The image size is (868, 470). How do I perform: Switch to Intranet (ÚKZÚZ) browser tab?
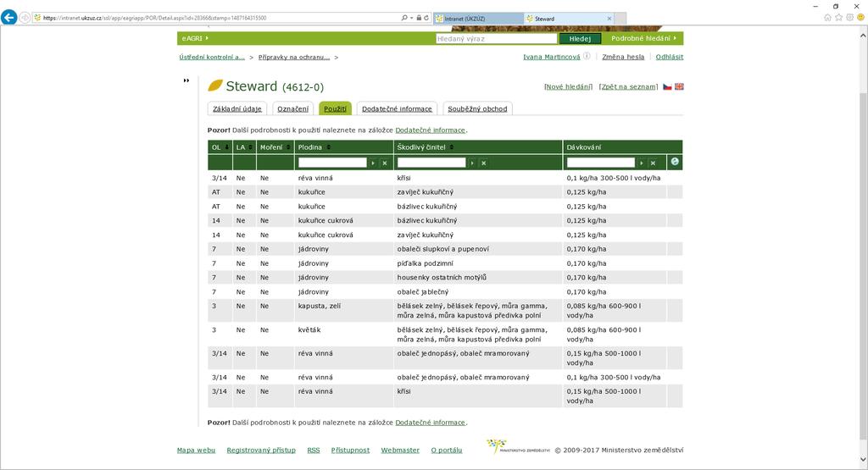point(478,19)
